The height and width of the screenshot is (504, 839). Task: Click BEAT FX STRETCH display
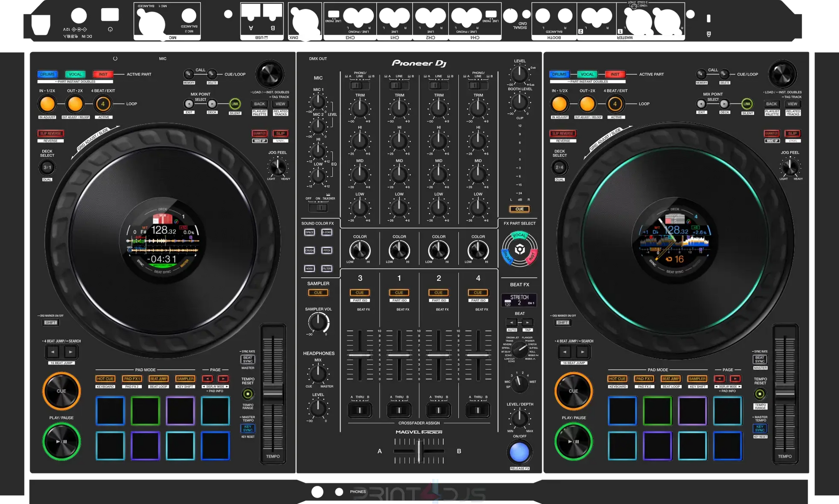click(519, 300)
